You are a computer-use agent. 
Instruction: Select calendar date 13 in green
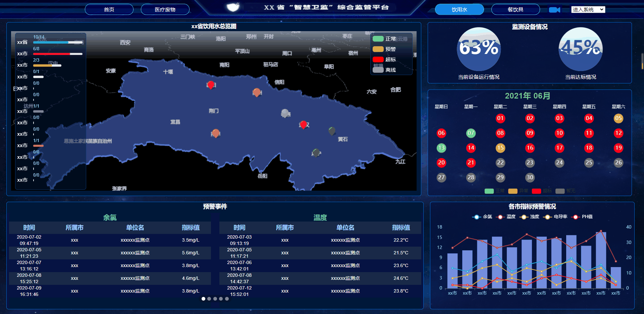[x=441, y=148]
